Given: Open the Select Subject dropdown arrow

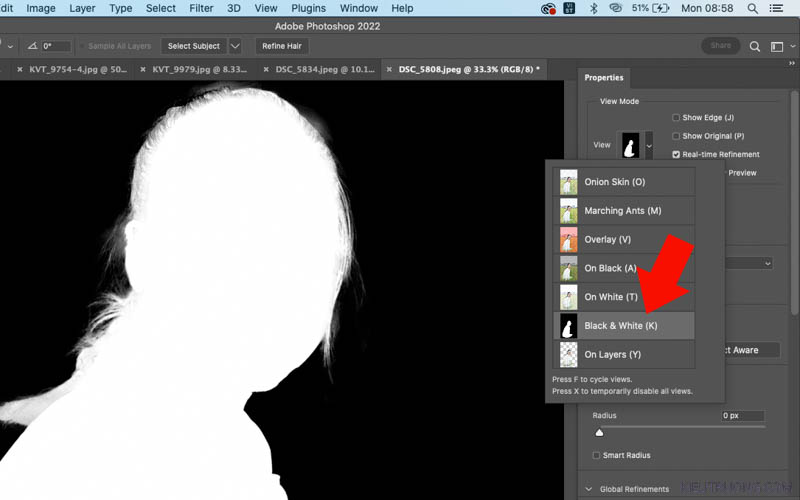Looking at the screenshot, I should pyautogui.click(x=235, y=46).
